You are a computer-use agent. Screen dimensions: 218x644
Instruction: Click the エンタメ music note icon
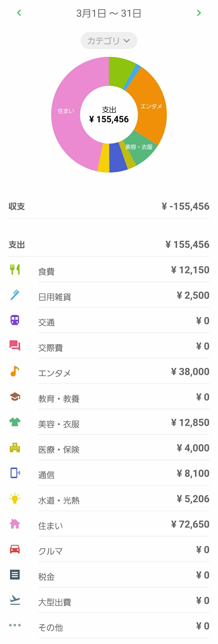15,371
